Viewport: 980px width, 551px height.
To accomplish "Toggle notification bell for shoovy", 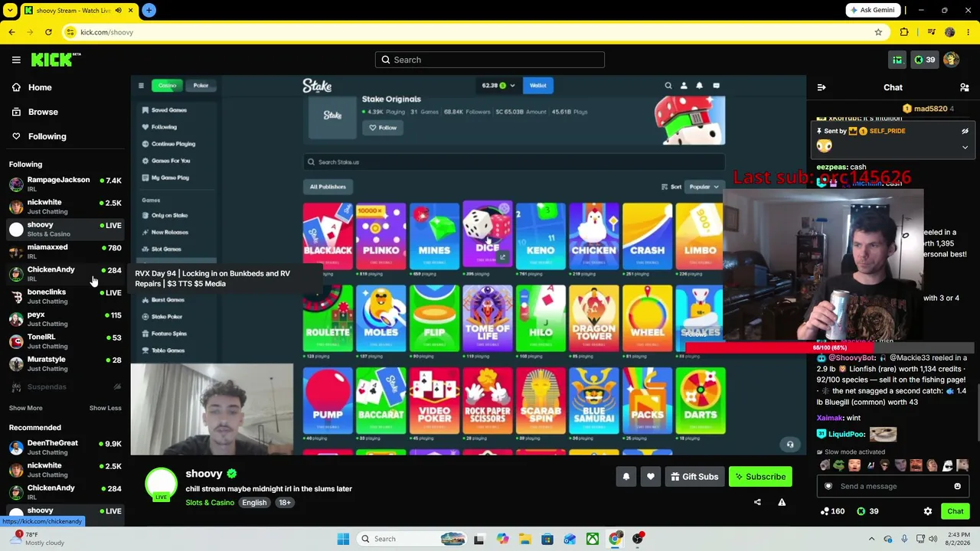I will click(626, 477).
